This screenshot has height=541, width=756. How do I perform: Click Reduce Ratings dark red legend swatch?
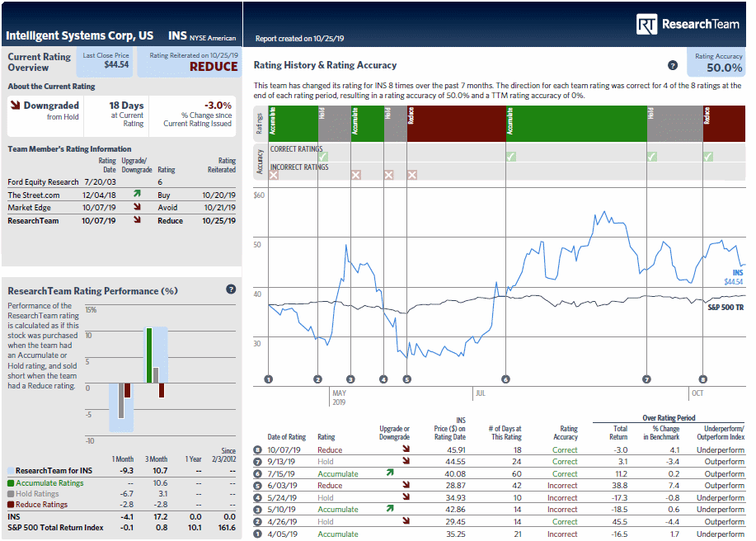pos(11,505)
